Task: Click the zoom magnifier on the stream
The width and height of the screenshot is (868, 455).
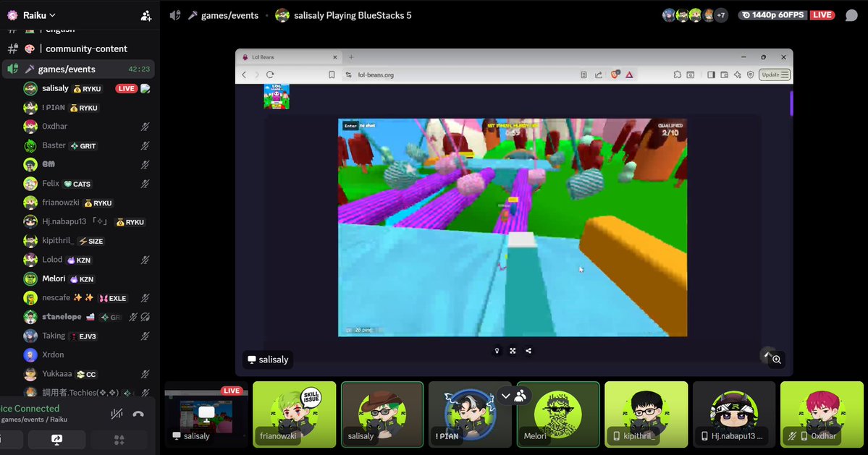Action: coord(777,360)
